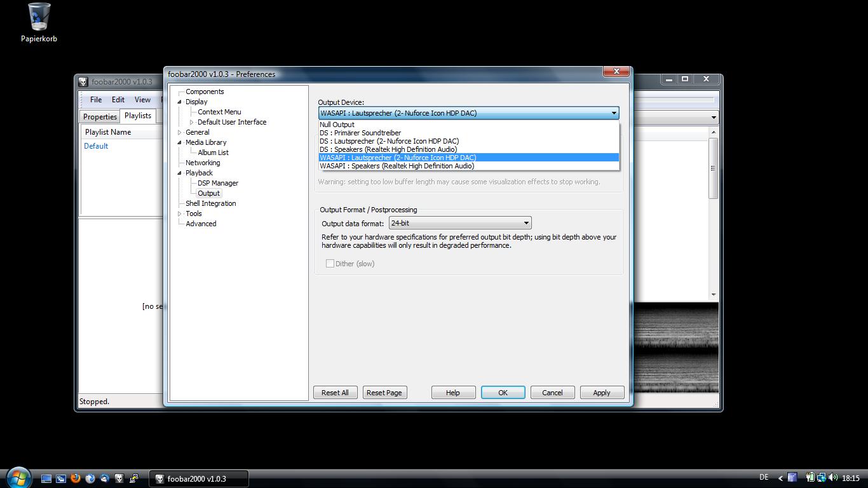Expand the Tools tree node
This screenshot has width=868, height=488.
click(180, 213)
